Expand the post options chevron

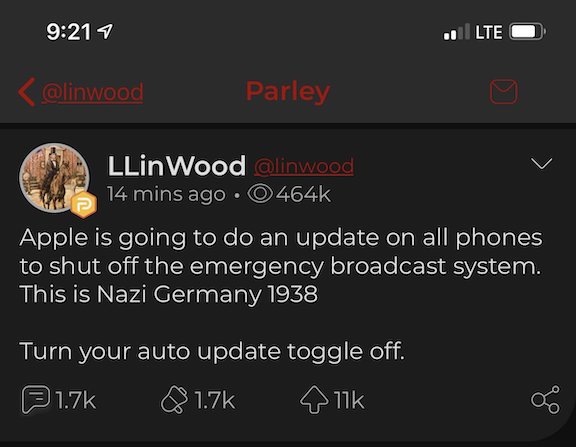[x=541, y=163]
